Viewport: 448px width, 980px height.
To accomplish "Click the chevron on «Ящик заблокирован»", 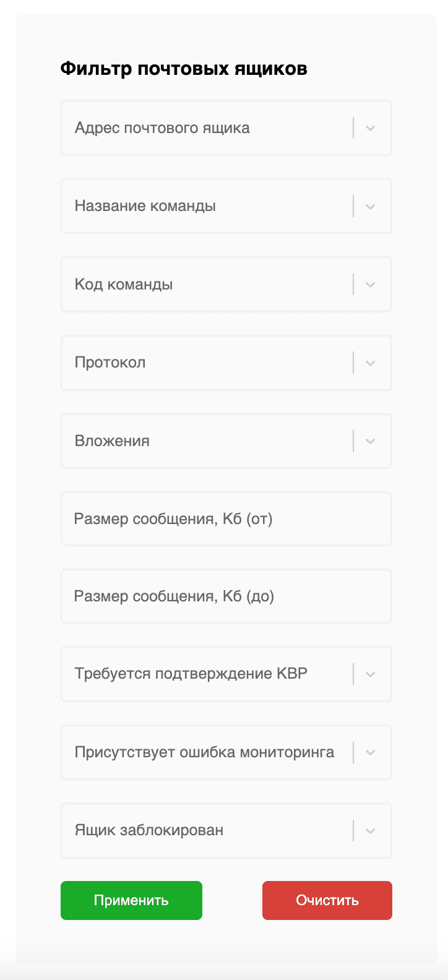I will click(x=370, y=831).
